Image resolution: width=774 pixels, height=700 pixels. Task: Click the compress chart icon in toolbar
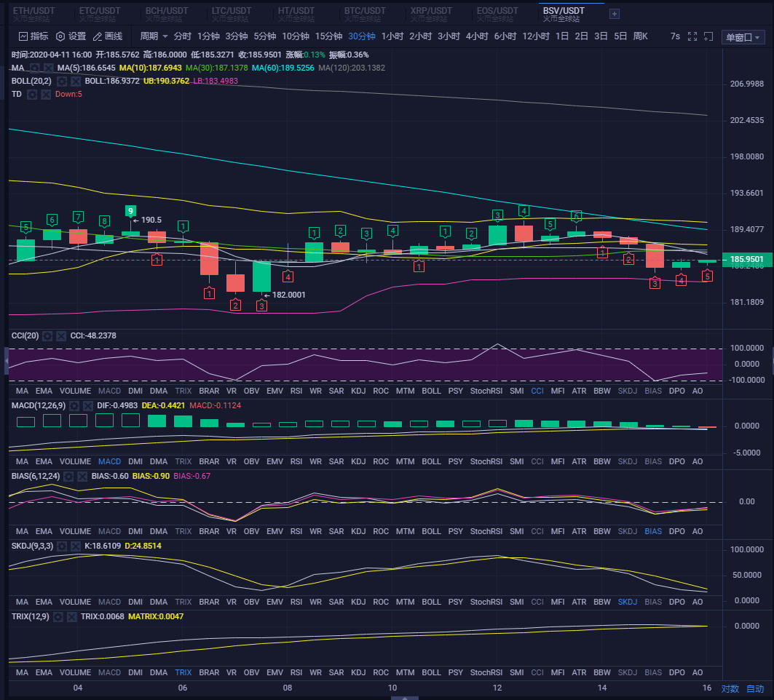tap(707, 36)
